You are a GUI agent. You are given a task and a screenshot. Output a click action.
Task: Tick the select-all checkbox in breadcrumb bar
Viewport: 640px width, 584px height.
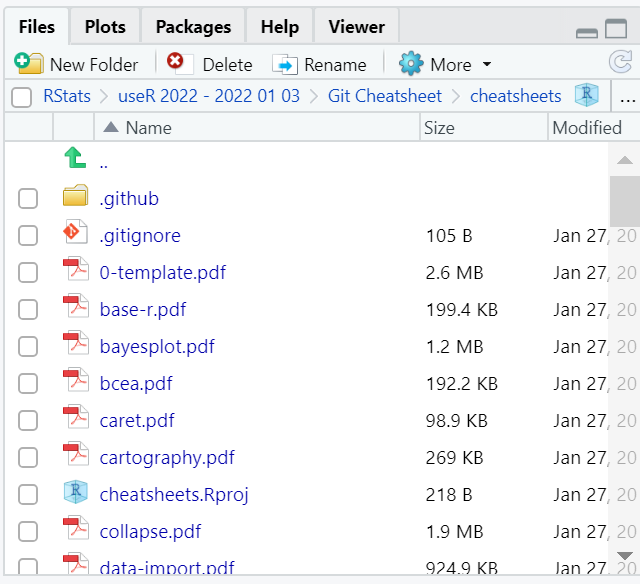(x=22, y=97)
